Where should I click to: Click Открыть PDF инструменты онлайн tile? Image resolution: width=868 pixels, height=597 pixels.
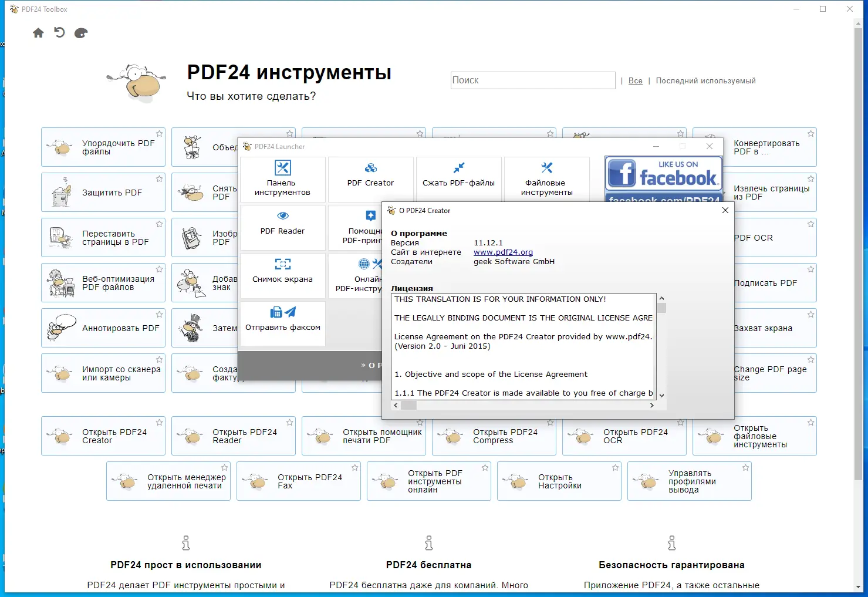(429, 481)
